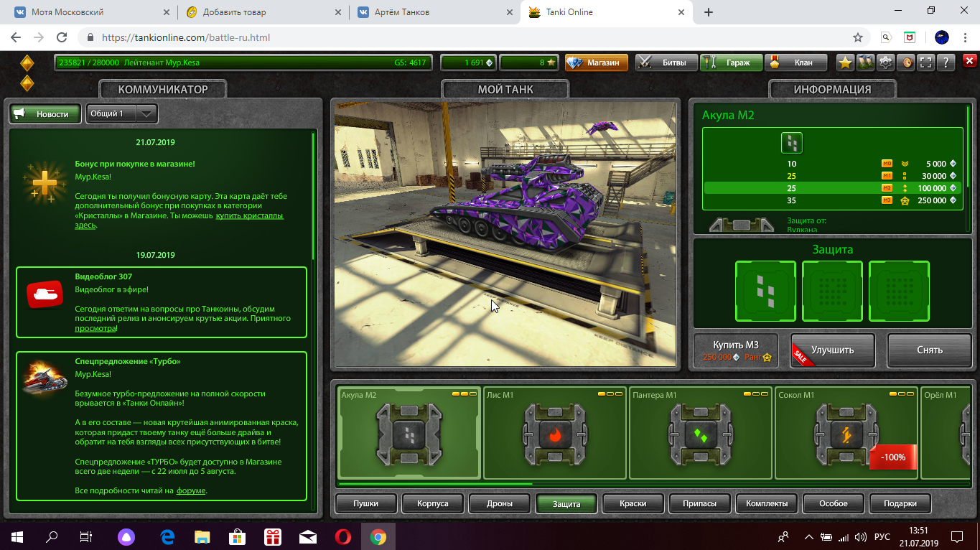980x550 pixels.
Task: Click the empty third protection slot
Action: (899, 291)
